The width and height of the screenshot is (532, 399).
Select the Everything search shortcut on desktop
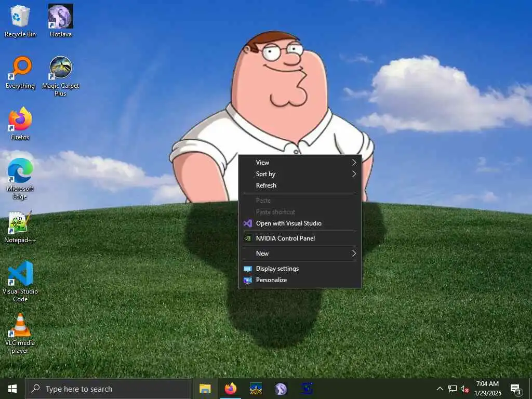point(20,73)
